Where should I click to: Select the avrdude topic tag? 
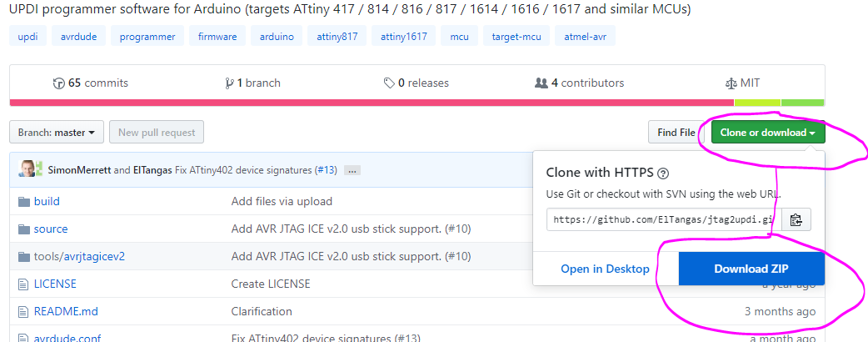point(78,37)
